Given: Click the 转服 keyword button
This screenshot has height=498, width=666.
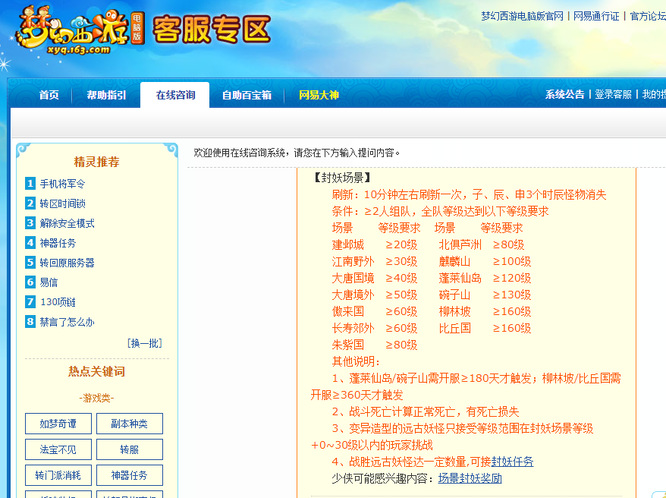Looking at the screenshot, I should tap(129, 449).
